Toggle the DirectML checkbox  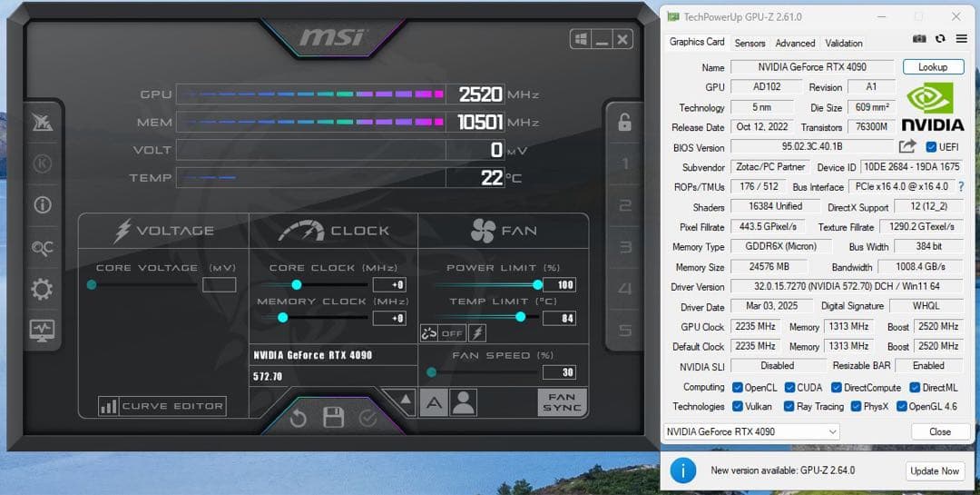915,387
